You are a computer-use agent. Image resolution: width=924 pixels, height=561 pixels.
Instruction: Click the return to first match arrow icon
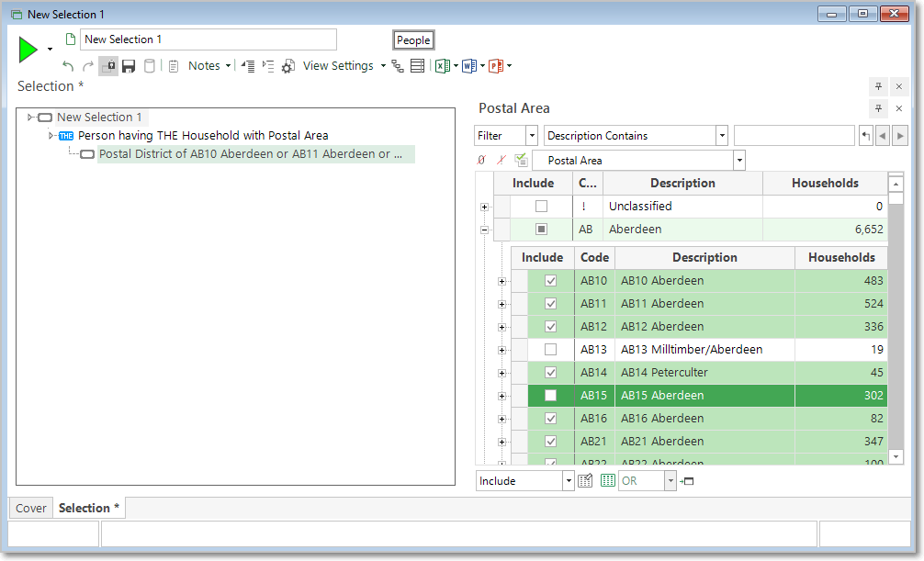coord(865,136)
